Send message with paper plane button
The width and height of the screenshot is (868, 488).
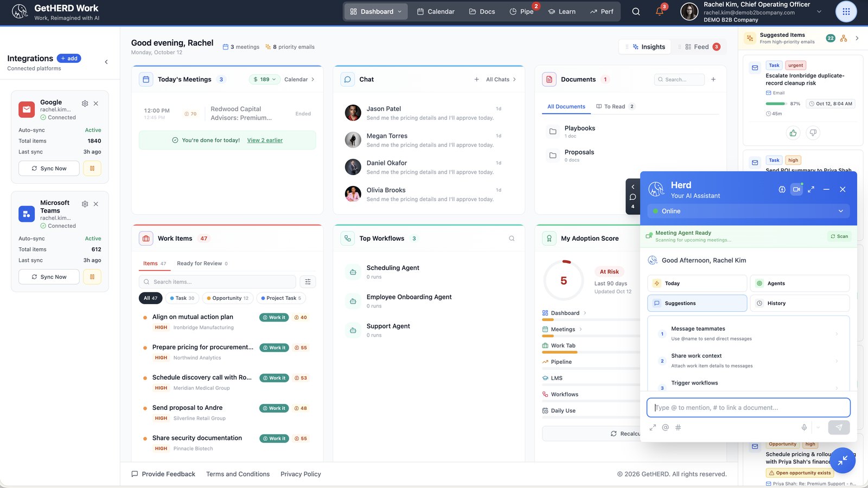839,427
